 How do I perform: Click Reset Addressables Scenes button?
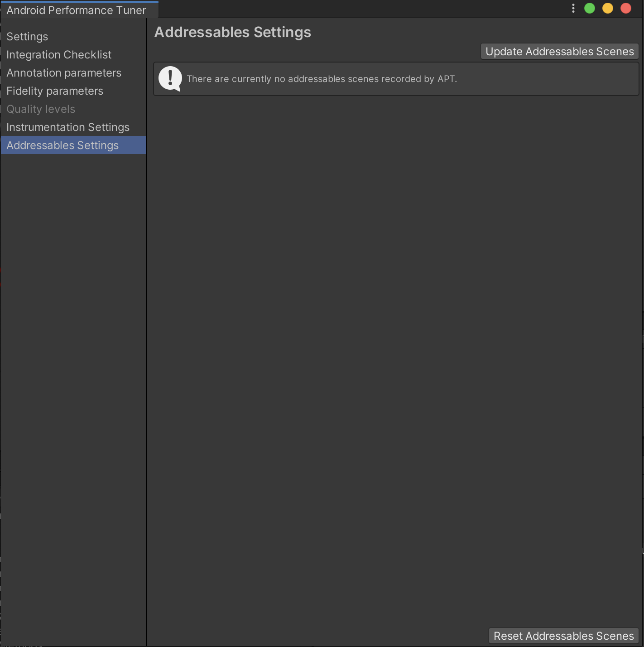point(563,636)
